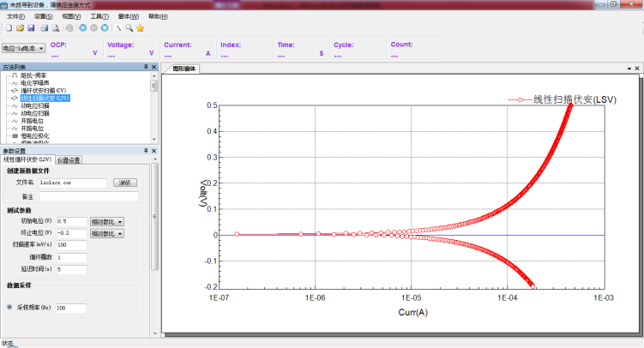644x348 pixels.
Task: Open the 工具(T) menu
Action: pos(99,16)
